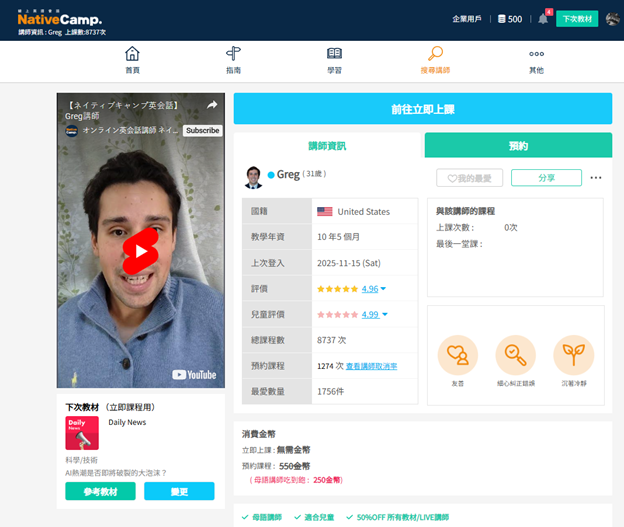
Task: Click the 參考教材 button
Action: coord(100,491)
